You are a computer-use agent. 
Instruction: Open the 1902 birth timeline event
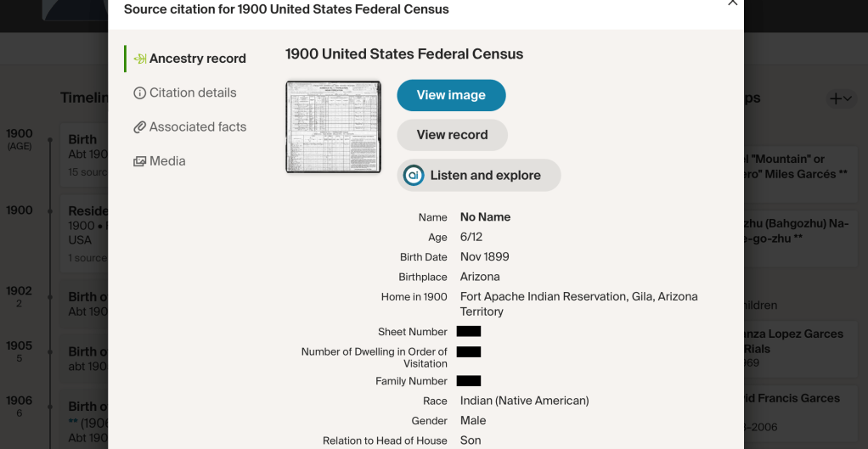[x=85, y=303]
